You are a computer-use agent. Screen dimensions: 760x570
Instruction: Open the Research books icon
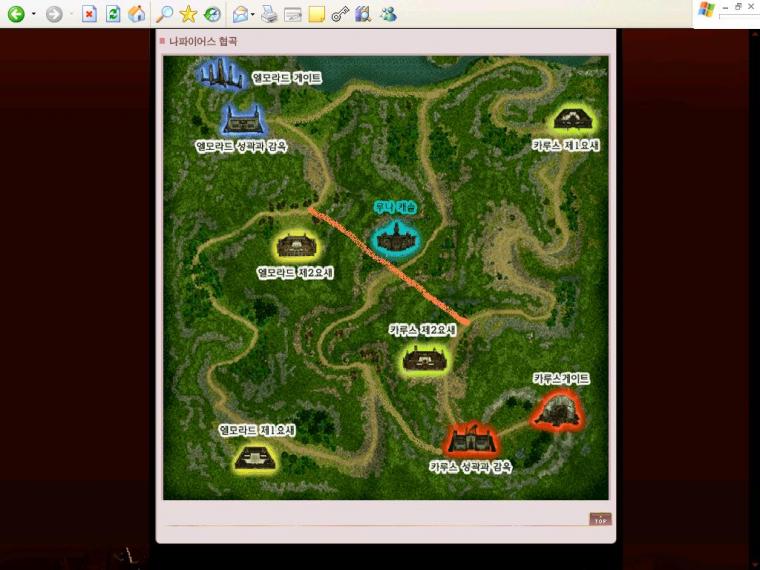363,14
